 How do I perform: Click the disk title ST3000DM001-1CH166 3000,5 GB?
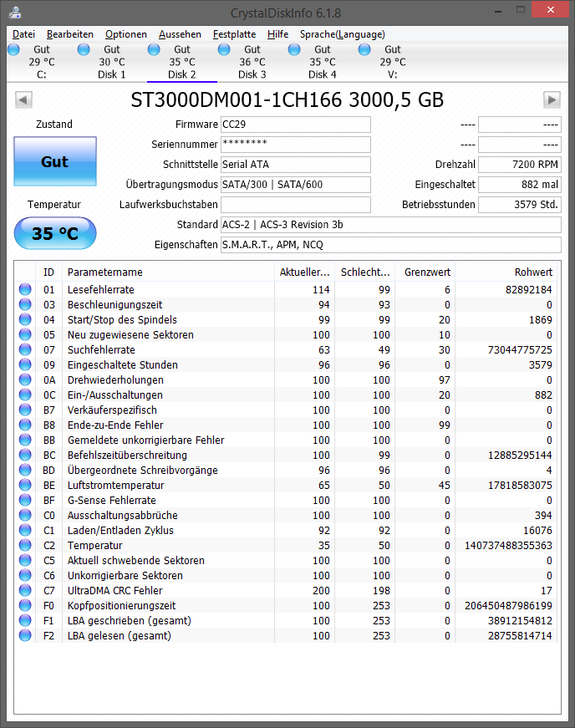pos(287,99)
